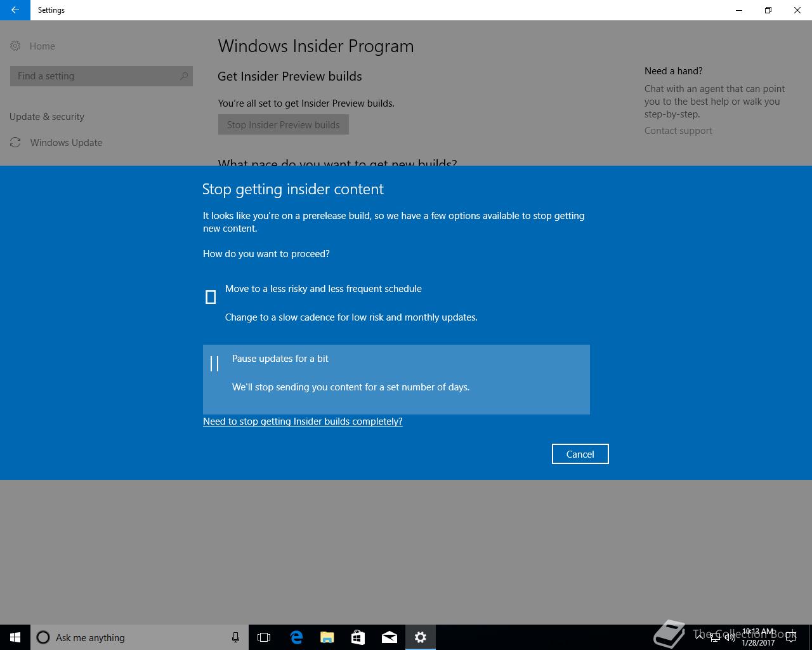The width and height of the screenshot is (812, 650).
Task: Open the Windows Start menu
Action: pyautogui.click(x=15, y=637)
